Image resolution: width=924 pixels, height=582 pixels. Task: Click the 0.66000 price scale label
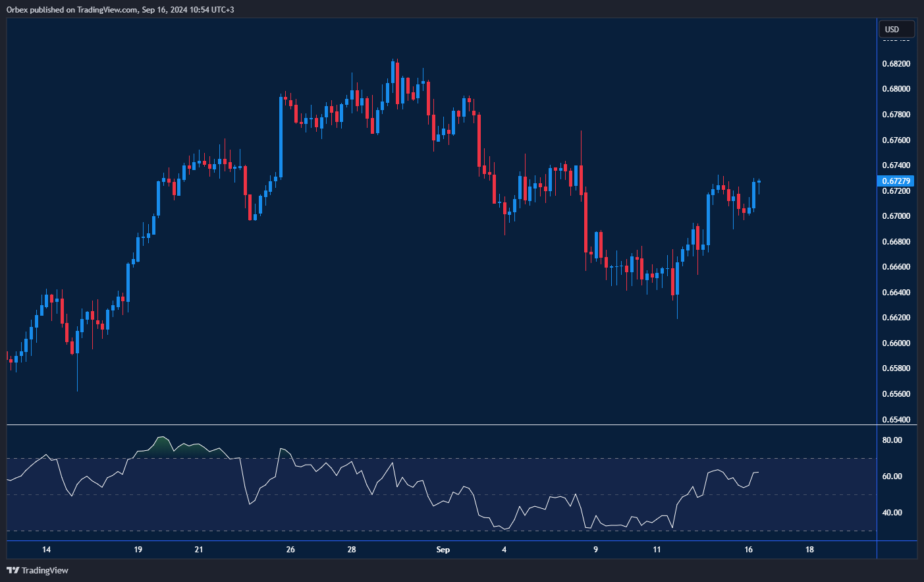point(896,343)
